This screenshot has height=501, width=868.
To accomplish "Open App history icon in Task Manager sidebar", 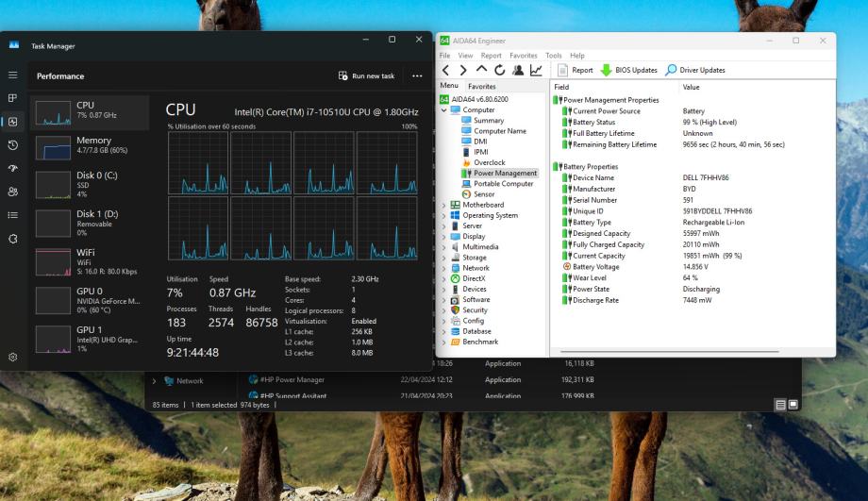I will 12,145.
